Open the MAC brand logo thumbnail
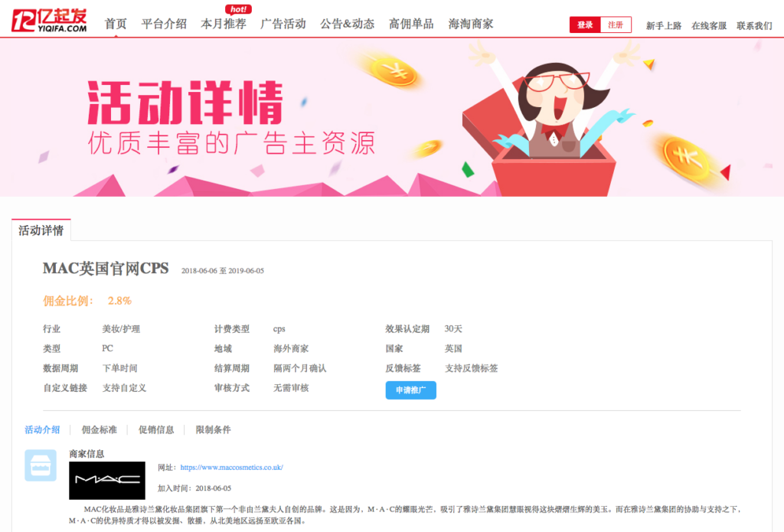The image size is (784, 532). [107, 480]
